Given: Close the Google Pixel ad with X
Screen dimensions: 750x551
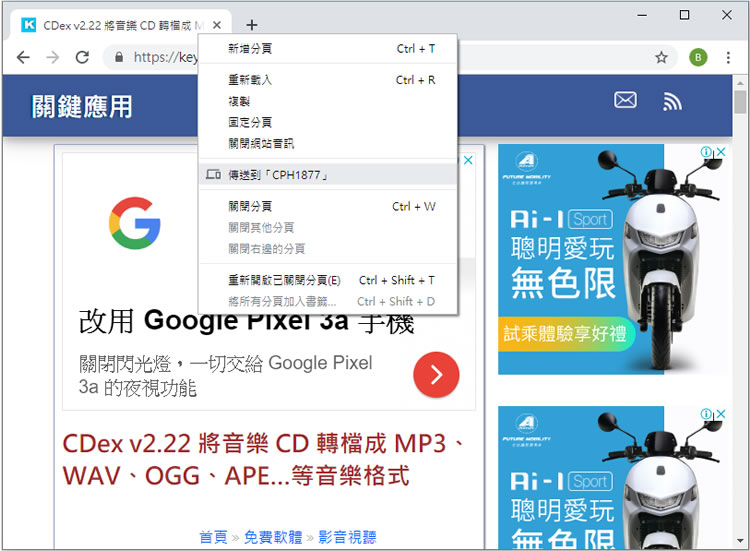Looking at the screenshot, I should [x=468, y=160].
